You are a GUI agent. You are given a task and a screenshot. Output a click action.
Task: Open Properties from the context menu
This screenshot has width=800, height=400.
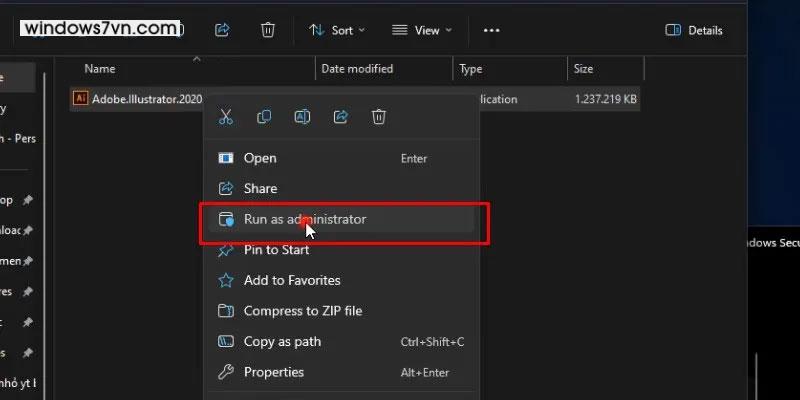[x=273, y=372]
